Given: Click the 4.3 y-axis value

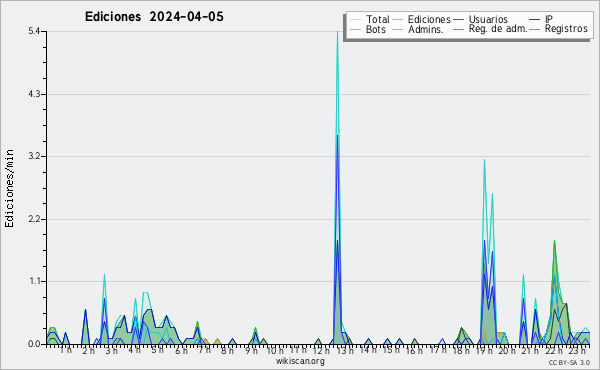Looking at the screenshot, I should point(34,94).
